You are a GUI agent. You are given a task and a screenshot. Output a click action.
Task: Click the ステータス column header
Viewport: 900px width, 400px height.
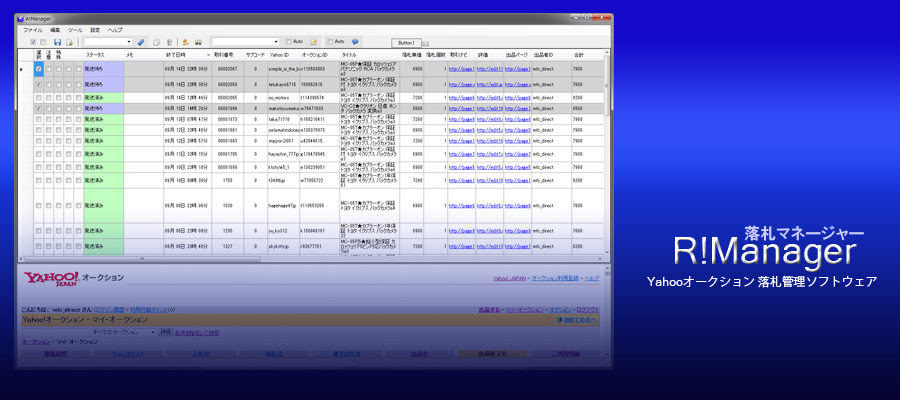click(x=104, y=55)
